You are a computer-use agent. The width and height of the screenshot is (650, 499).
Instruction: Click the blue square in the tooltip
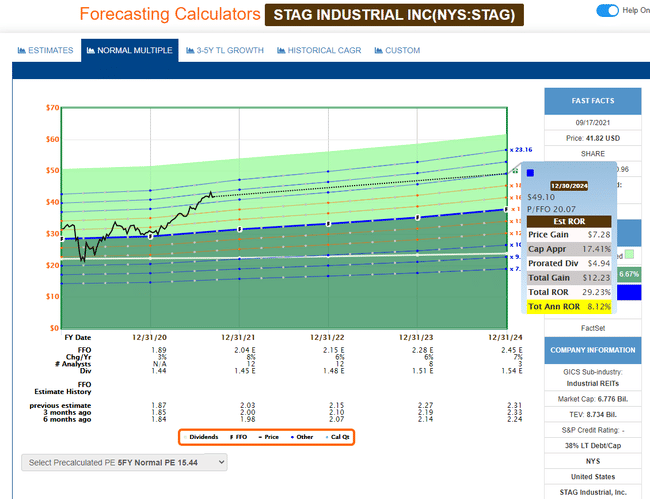(x=530, y=172)
